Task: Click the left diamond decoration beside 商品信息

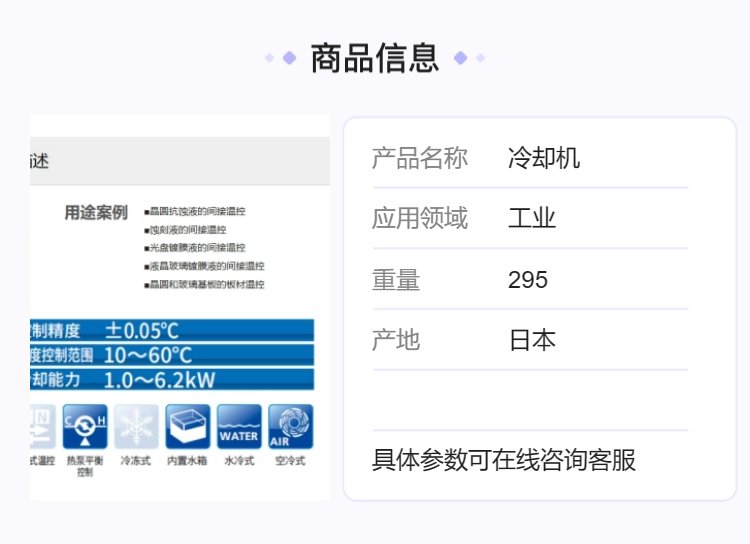Action: click(288, 58)
